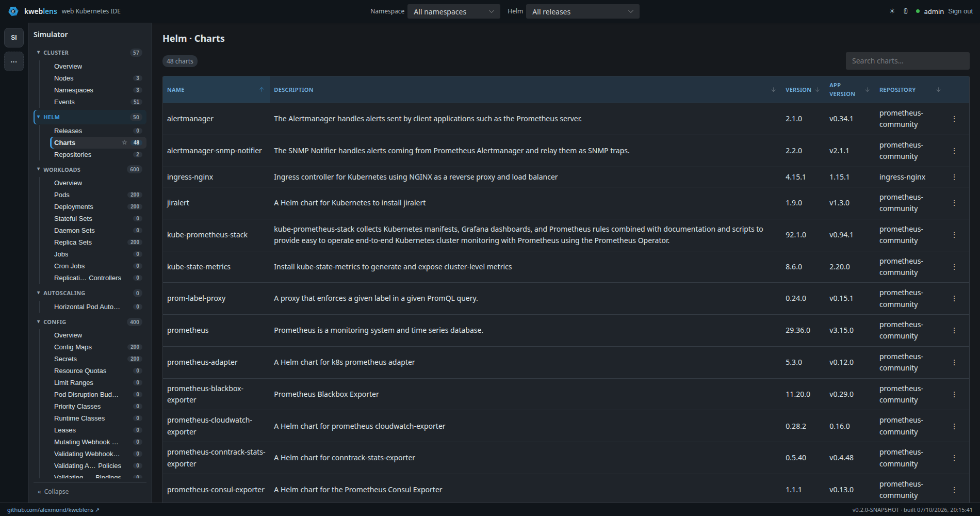
Task: Open Deployments under Workloads
Action: (x=97, y=207)
